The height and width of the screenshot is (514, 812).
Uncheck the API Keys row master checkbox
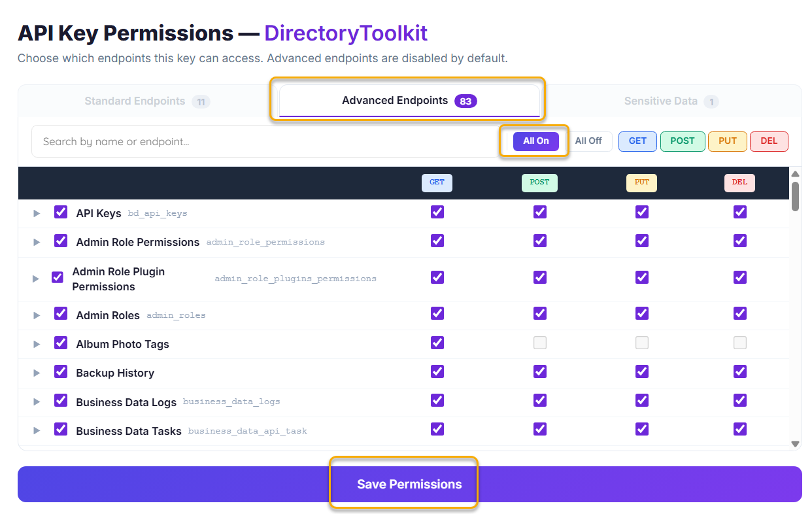(61, 212)
